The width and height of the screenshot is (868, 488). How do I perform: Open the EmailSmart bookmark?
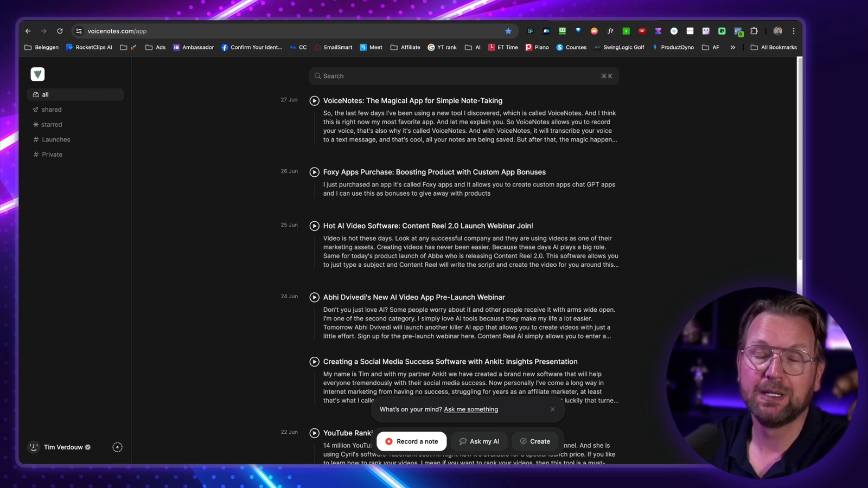coord(333,47)
